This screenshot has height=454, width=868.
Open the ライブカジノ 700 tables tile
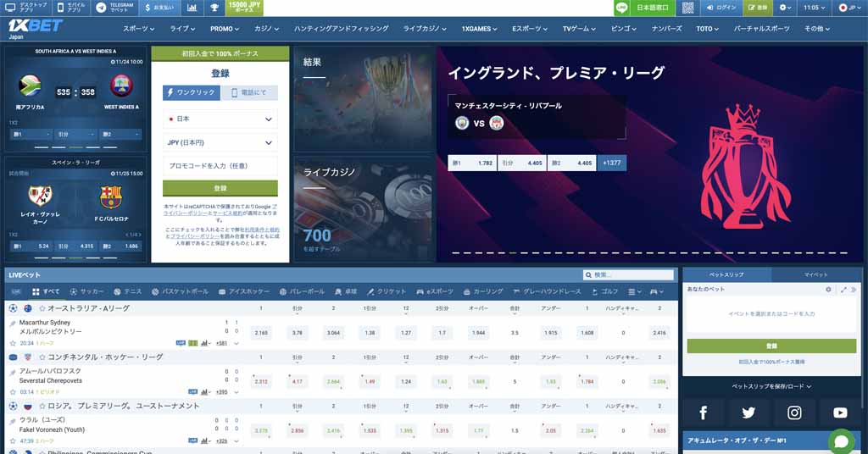pos(363,209)
